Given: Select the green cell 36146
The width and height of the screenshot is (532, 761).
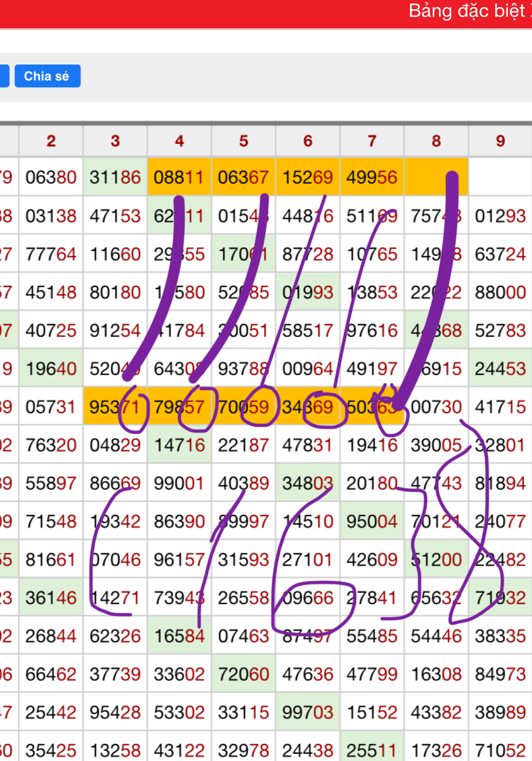Looking at the screenshot, I should coord(51,599).
